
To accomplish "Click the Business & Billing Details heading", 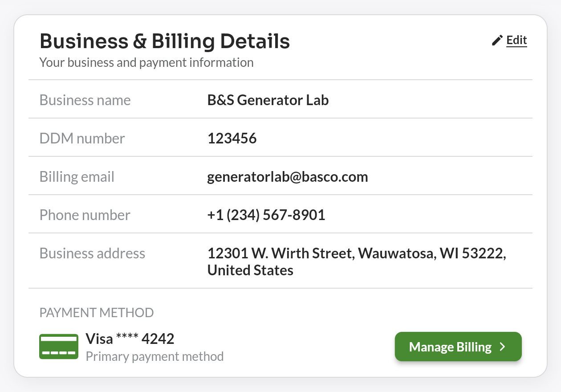I will tap(165, 41).
